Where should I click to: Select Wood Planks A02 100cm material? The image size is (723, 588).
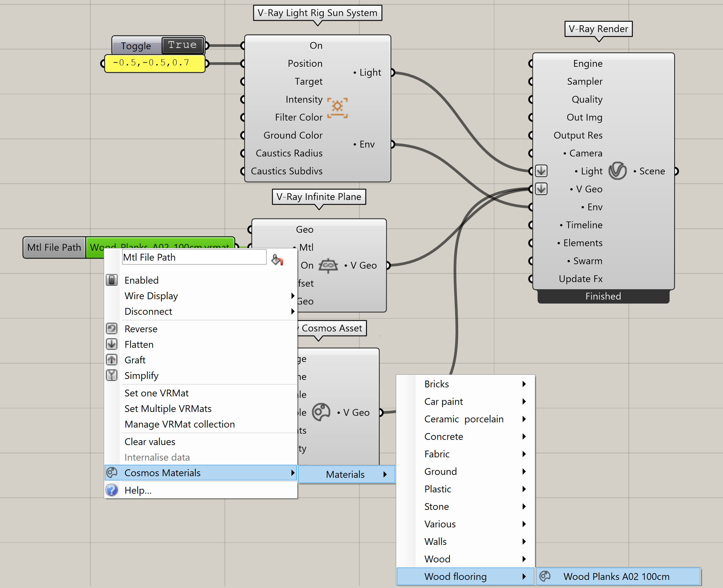618,576
